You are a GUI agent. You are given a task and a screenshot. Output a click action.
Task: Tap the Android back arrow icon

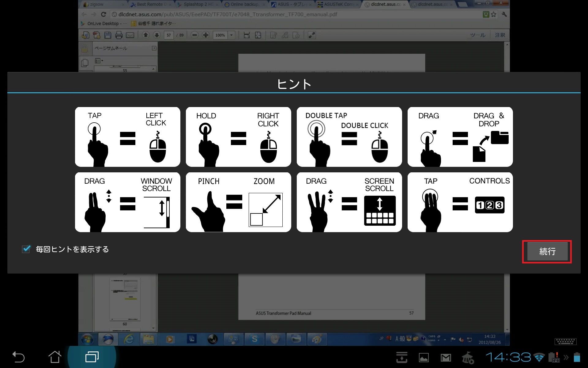(x=18, y=357)
